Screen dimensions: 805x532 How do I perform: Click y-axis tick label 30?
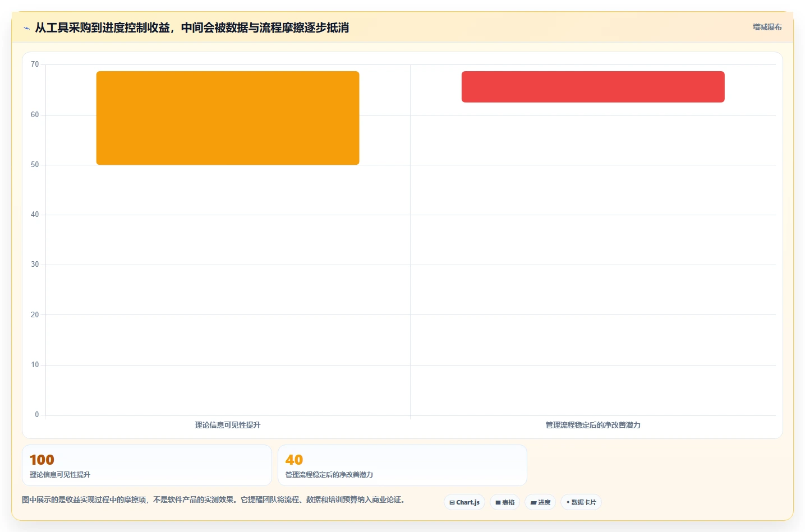pos(35,265)
